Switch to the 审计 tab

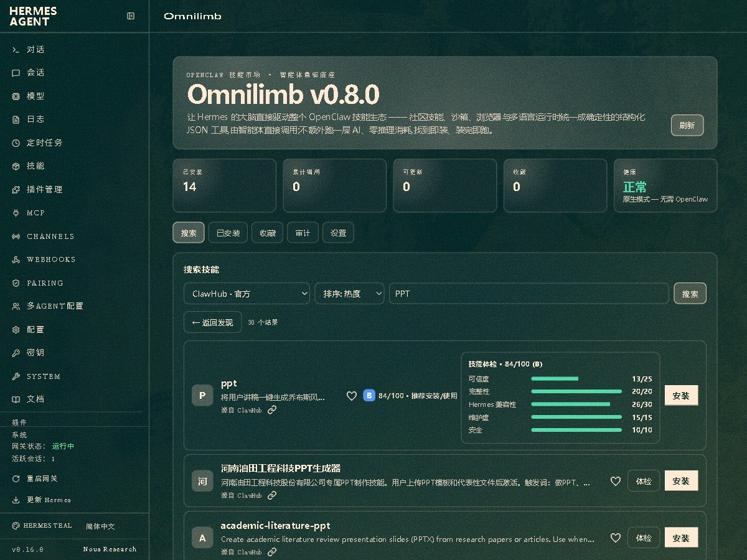[303, 233]
